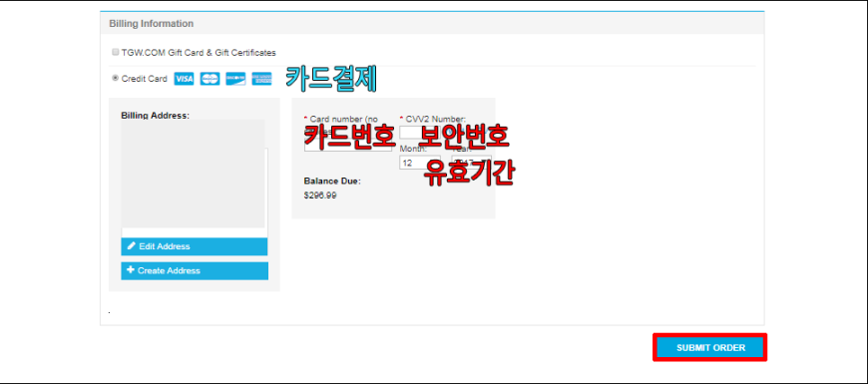Click the American Express logo

[261, 79]
